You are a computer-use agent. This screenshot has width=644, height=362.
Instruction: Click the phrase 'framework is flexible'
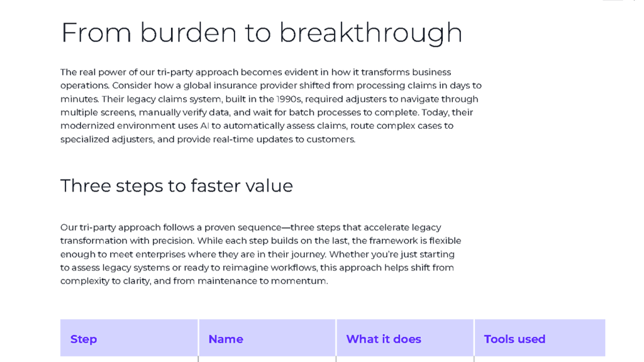pos(415,241)
